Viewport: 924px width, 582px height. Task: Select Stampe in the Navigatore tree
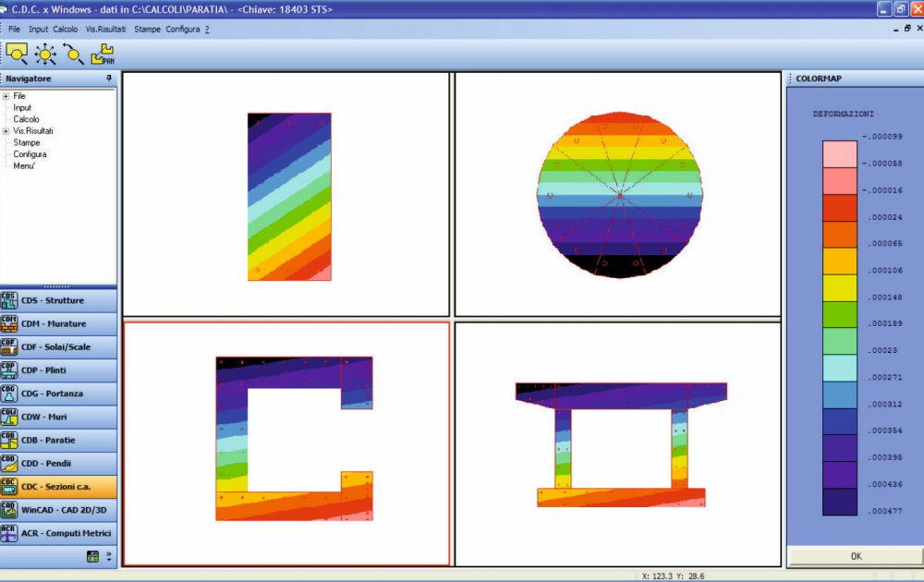[x=27, y=142]
